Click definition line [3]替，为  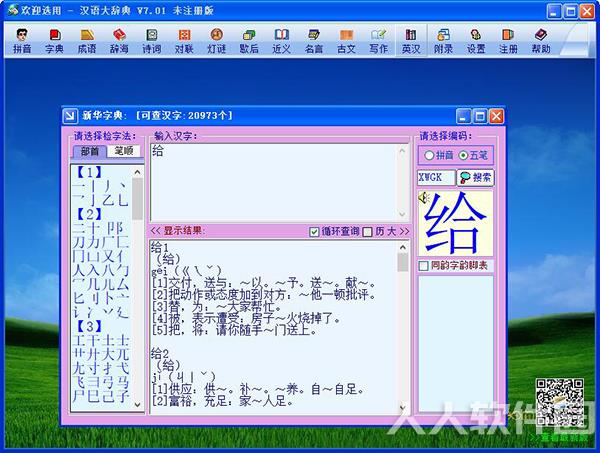click(x=217, y=306)
